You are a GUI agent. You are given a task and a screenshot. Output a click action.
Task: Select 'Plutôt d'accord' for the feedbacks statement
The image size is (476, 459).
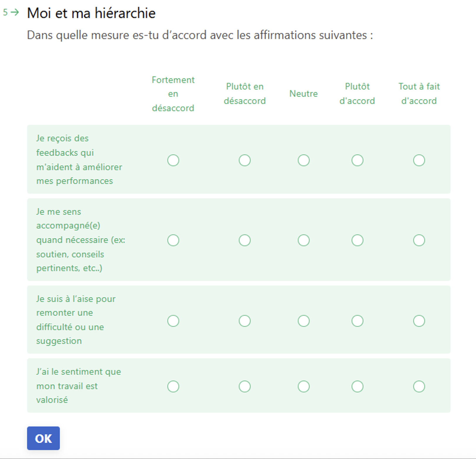pos(357,160)
